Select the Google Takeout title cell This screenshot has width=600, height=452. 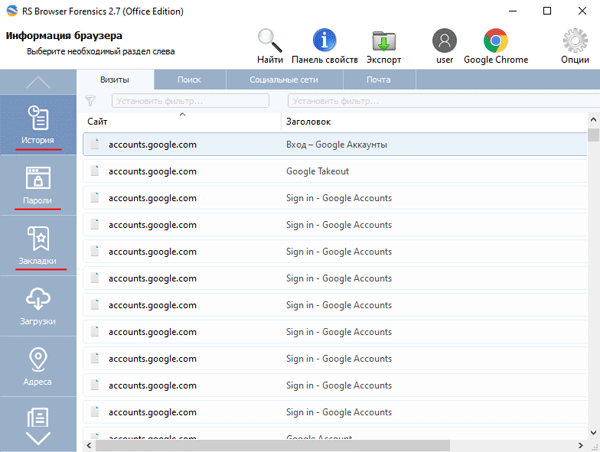318,171
